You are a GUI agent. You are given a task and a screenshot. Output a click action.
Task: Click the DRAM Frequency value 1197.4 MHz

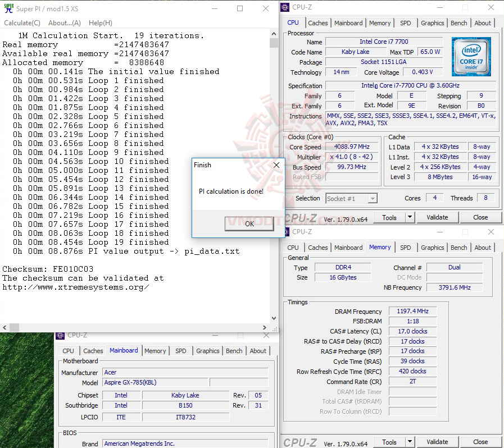click(x=412, y=311)
